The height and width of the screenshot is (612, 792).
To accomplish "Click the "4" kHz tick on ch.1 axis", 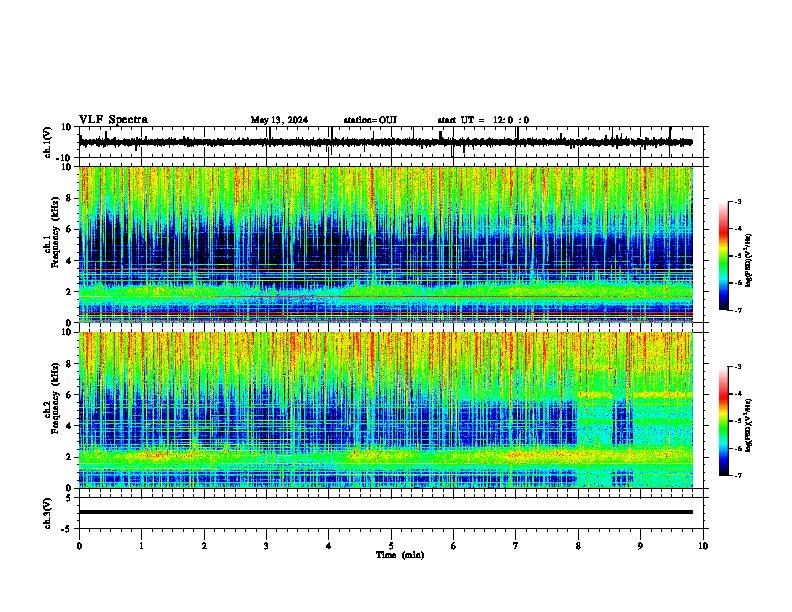I will 69,261.
